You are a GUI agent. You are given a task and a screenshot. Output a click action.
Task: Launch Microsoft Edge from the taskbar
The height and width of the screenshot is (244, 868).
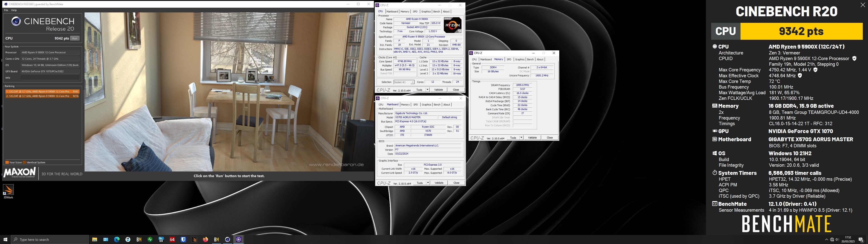[x=117, y=240]
